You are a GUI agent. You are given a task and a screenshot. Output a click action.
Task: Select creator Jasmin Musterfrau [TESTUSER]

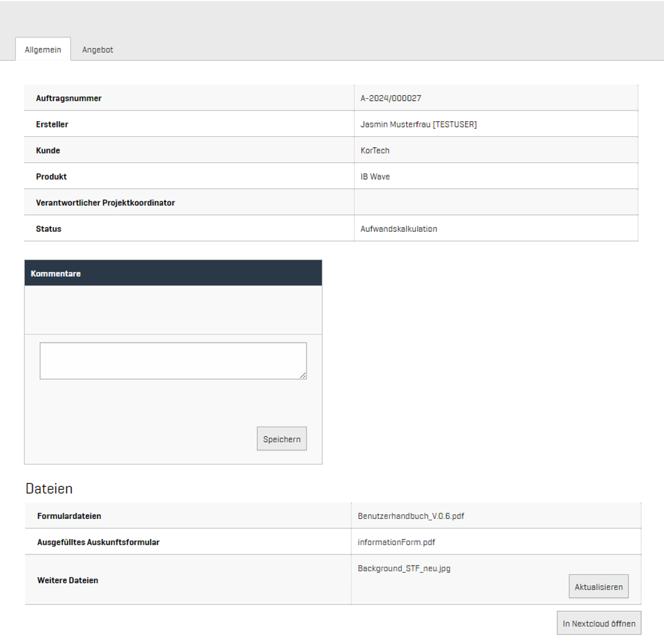click(418, 124)
